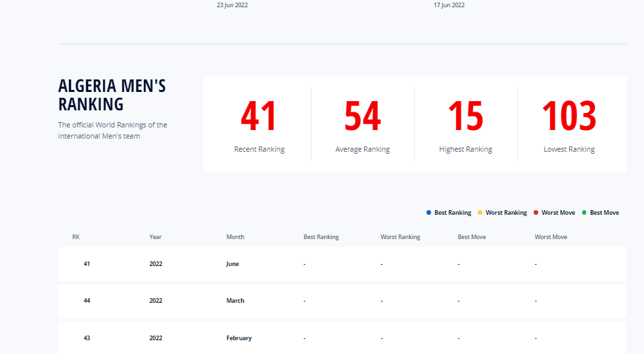Image resolution: width=644 pixels, height=354 pixels.
Task: Select the Recent Ranking 41 stat card
Action: pyautogui.click(x=259, y=125)
